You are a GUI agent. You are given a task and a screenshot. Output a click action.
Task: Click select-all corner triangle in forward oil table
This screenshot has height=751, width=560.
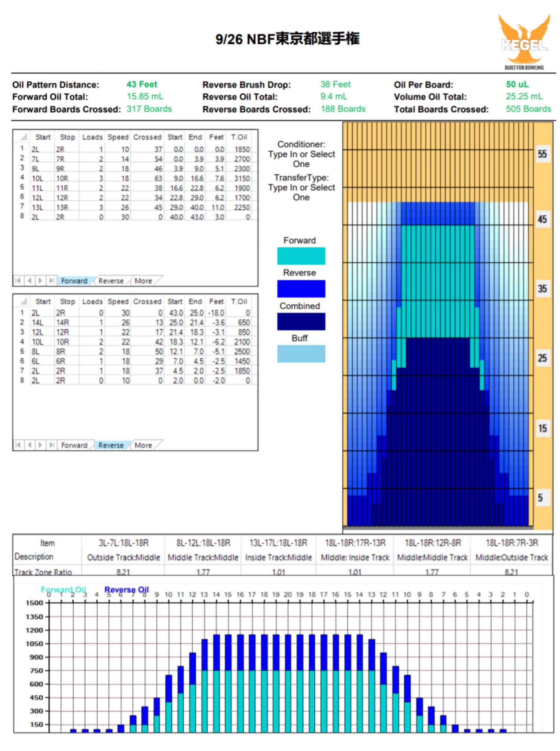tap(23, 137)
